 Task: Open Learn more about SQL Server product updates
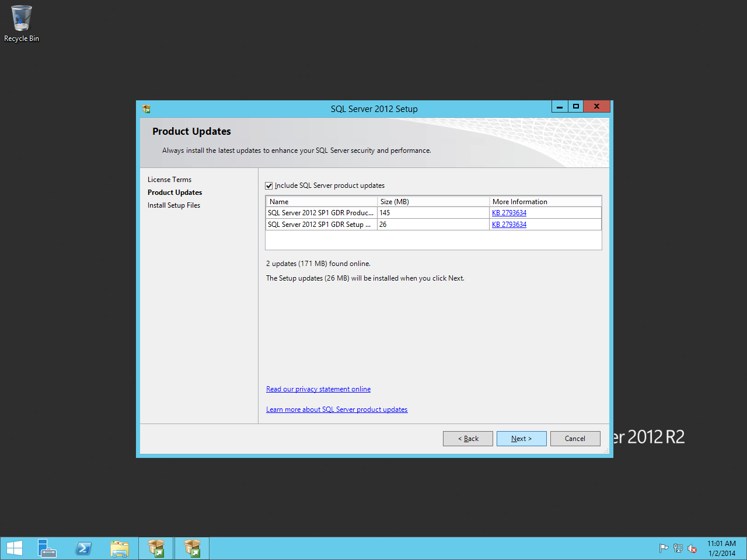coord(337,409)
